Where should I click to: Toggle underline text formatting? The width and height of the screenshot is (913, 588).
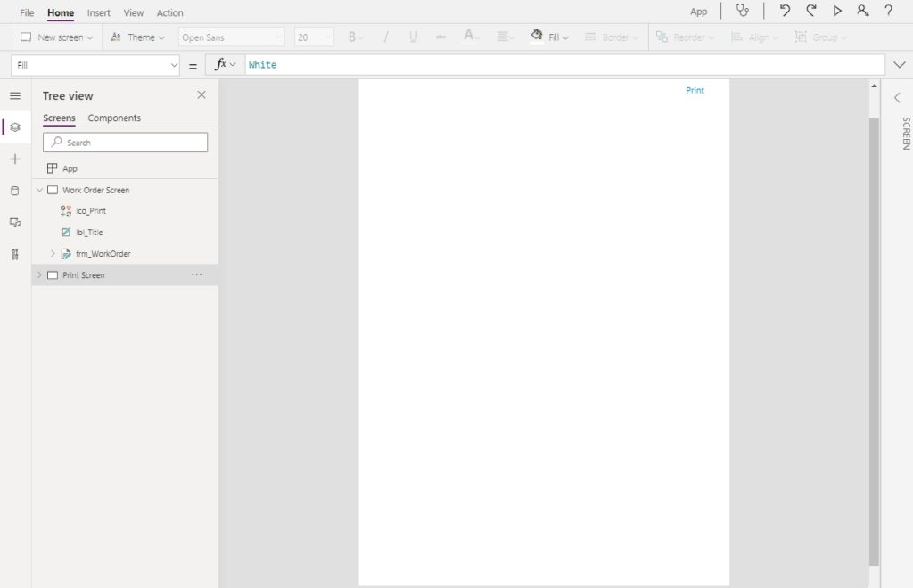point(414,37)
